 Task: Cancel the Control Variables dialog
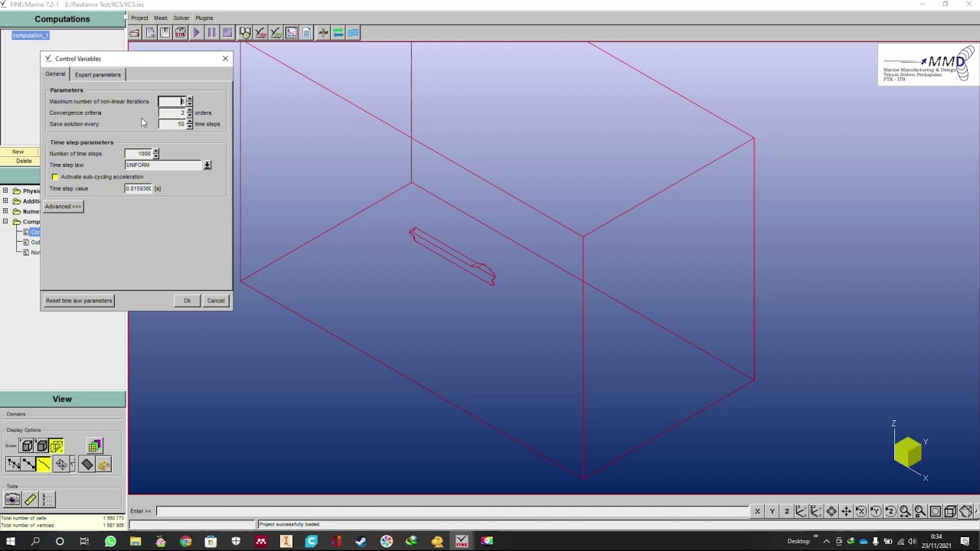216,301
